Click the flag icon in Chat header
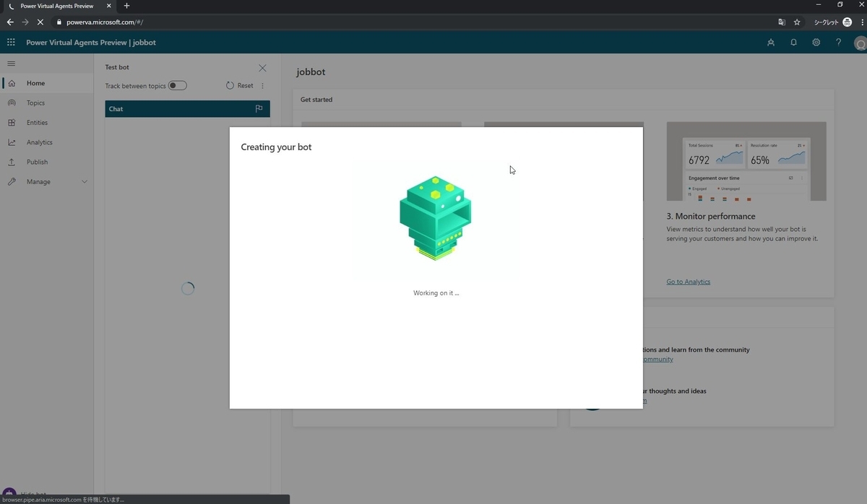This screenshot has width=867, height=504. coord(259,109)
